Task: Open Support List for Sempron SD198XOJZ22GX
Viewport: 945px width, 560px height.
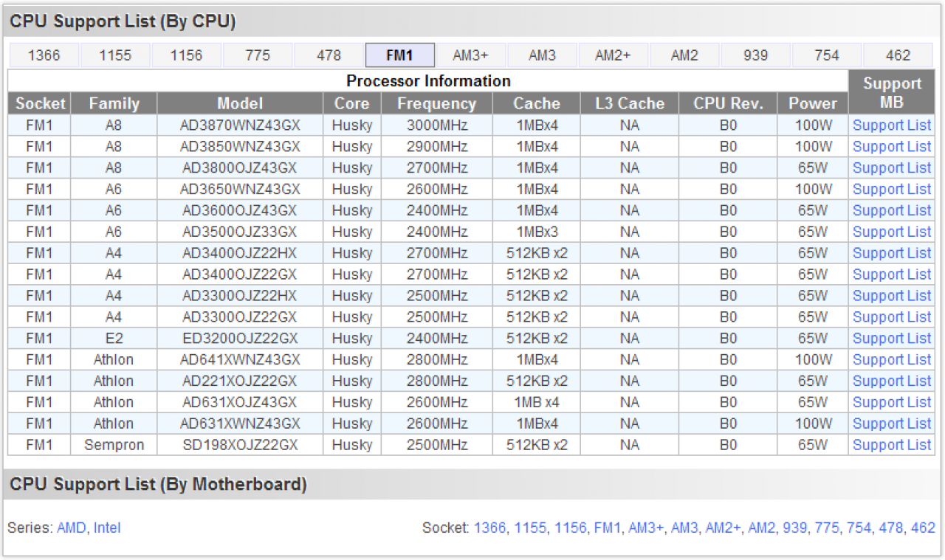Action: (892, 445)
